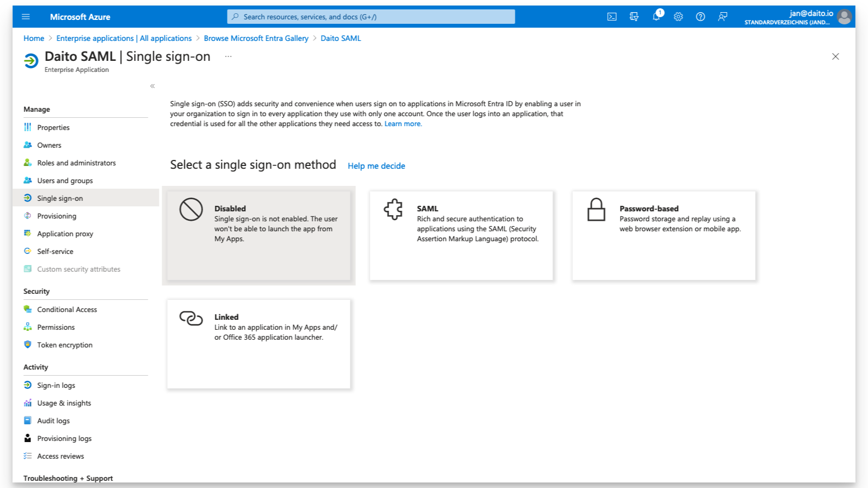Screen dimensions: 868x488
Task: Open Browse Microsoft Entra Gallery breadcrumb
Action: click(x=256, y=38)
